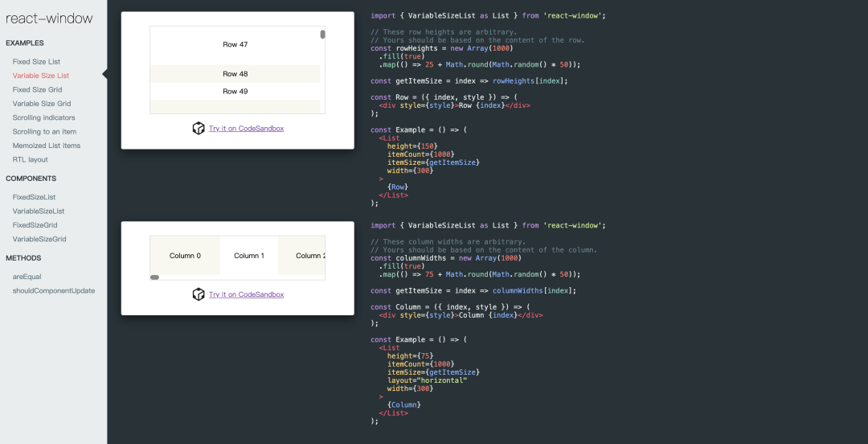The height and width of the screenshot is (444, 868).
Task: Open the Fixed Size List example
Action: coord(36,61)
